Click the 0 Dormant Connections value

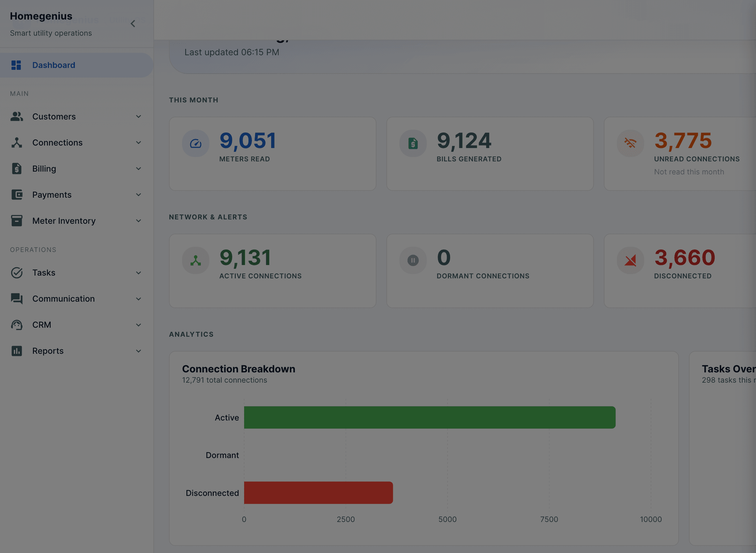(x=444, y=258)
